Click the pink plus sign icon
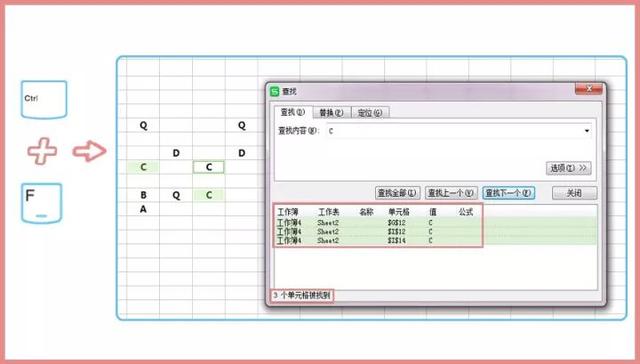This screenshot has width=640, height=364. pyautogui.click(x=42, y=151)
